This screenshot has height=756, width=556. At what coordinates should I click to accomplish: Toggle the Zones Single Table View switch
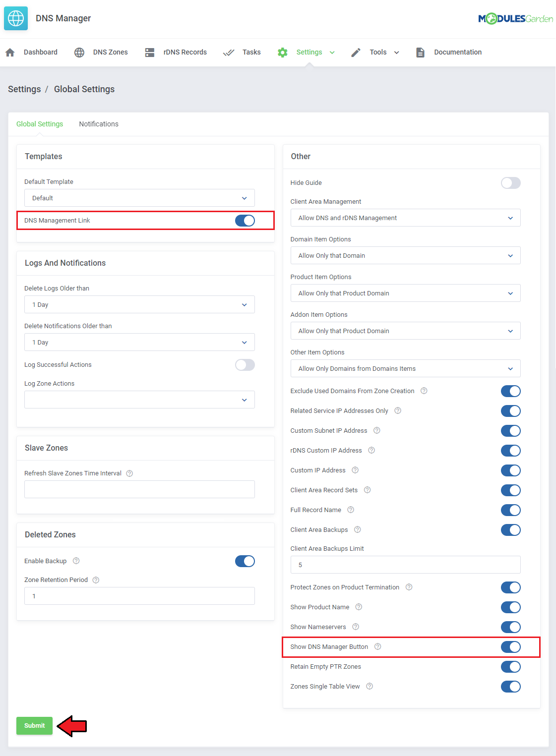511,687
